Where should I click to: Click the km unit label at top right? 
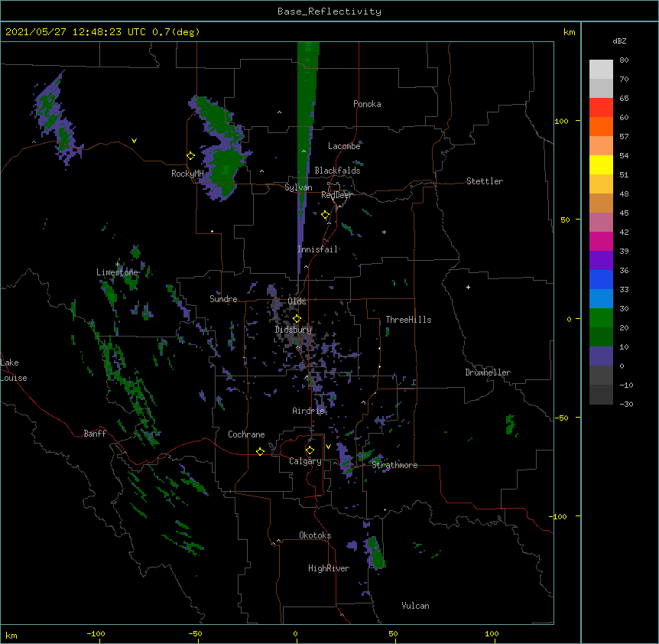click(x=569, y=32)
